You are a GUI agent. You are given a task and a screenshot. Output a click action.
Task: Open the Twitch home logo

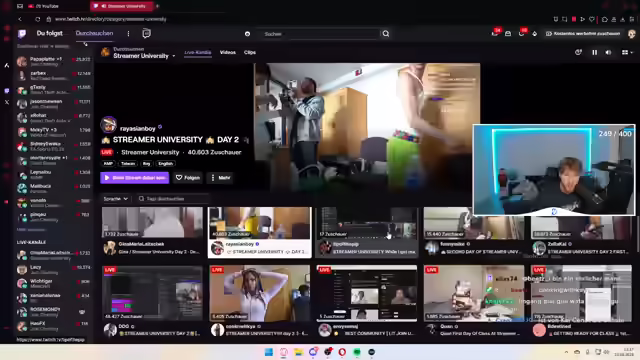pos(22,33)
